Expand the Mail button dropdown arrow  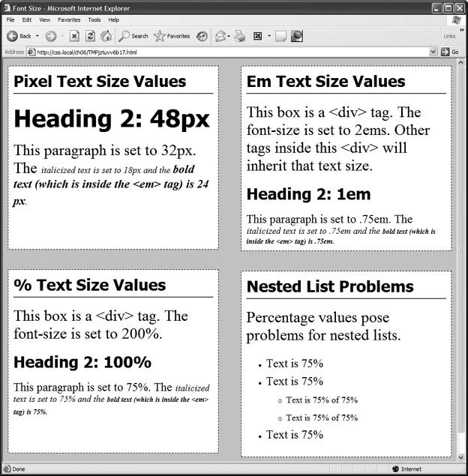point(229,36)
